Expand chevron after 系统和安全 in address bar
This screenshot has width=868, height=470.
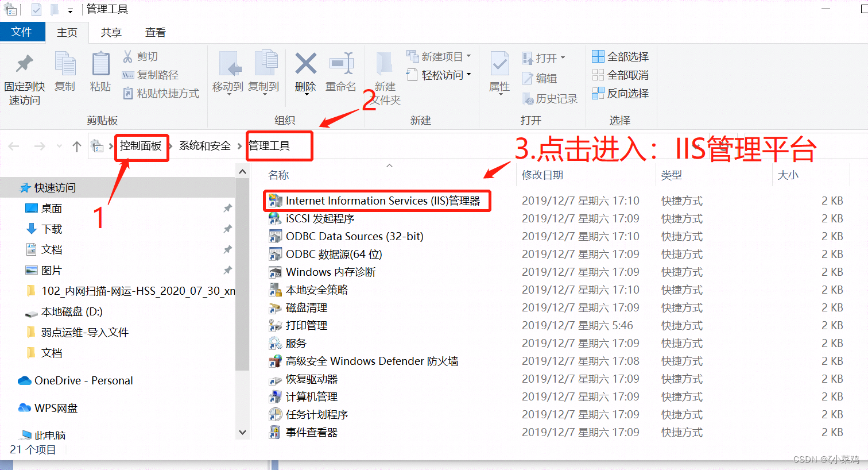pos(240,146)
